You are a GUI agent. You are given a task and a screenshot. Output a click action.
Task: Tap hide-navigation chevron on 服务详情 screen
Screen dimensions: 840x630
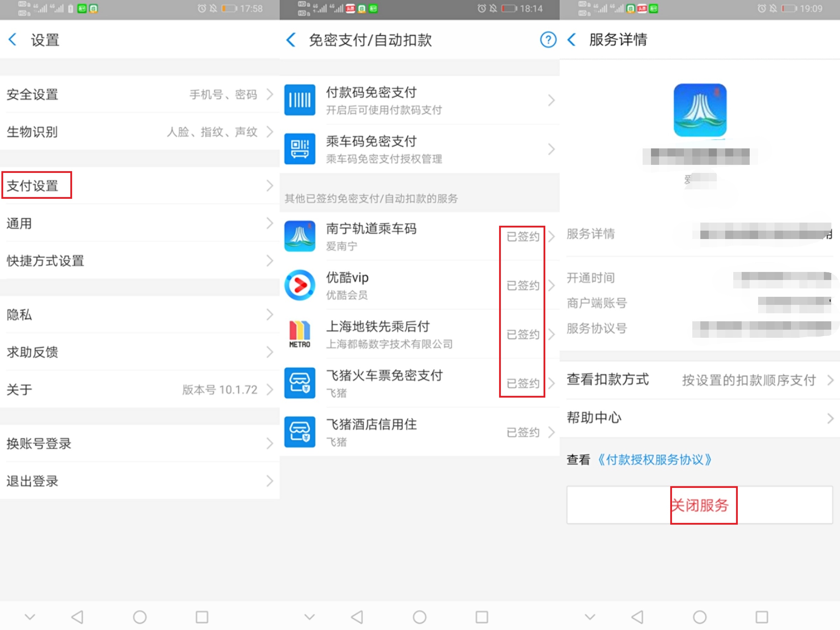tap(590, 617)
